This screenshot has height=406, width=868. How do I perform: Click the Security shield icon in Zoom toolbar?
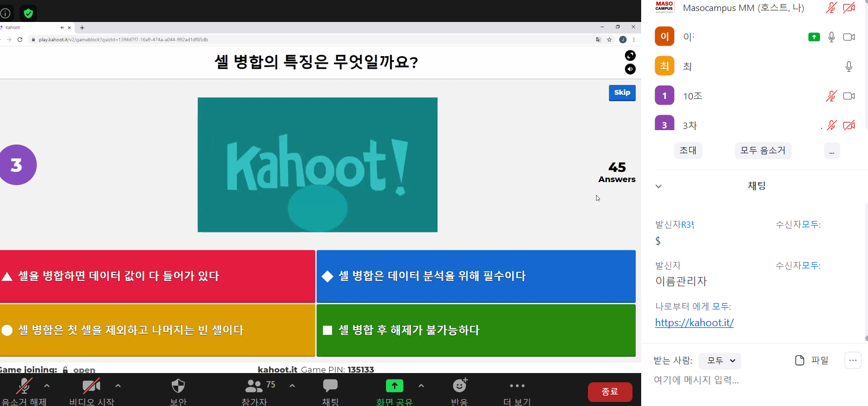tap(178, 386)
